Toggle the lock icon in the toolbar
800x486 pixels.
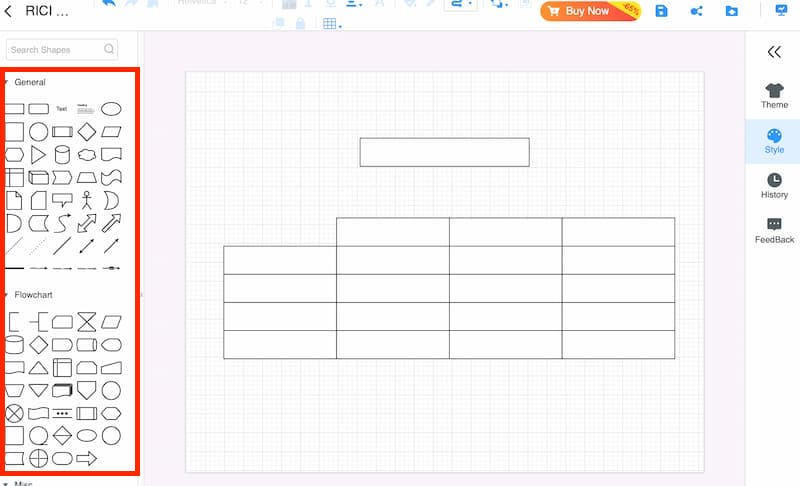(x=301, y=23)
